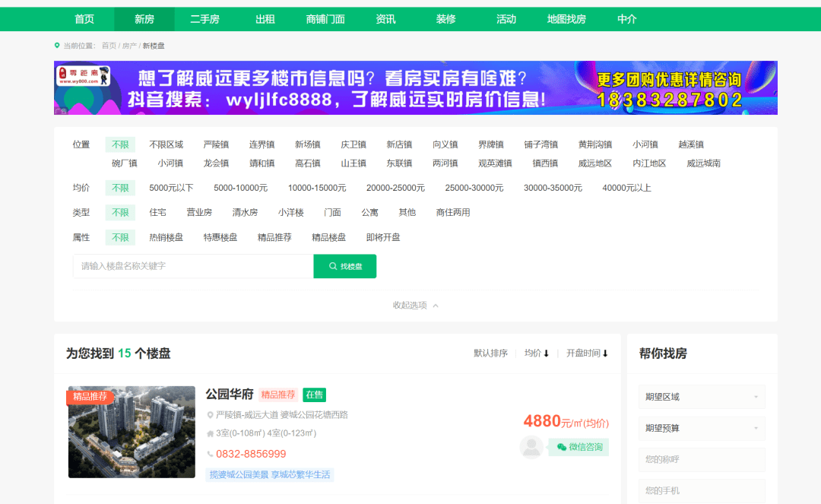Open the 期望区域 dropdown
The width and height of the screenshot is (821, 504).
702,396
